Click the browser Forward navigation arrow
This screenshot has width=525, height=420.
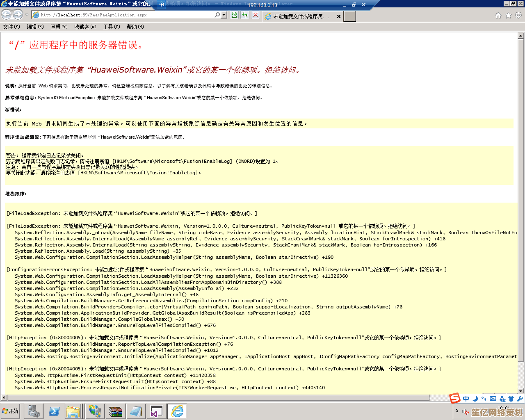[18, 15]
